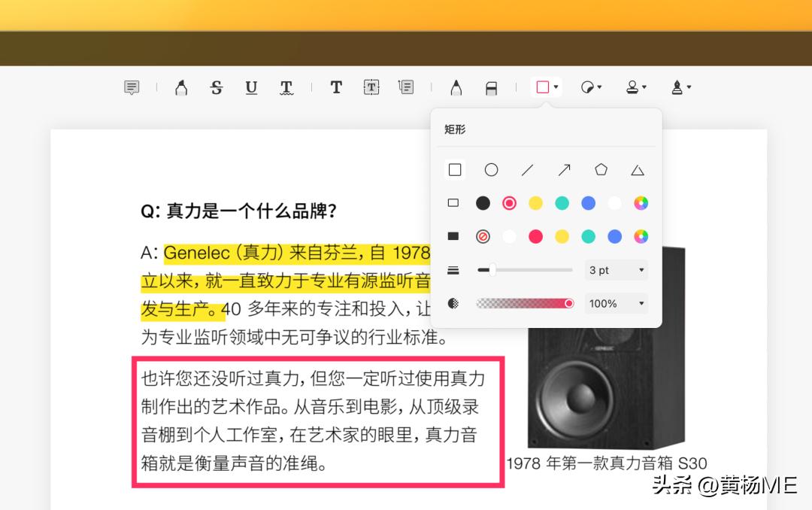This screenshot has width=812, height=510.
Task: Choose the triangle shape option
Action: tap(638, 170)
